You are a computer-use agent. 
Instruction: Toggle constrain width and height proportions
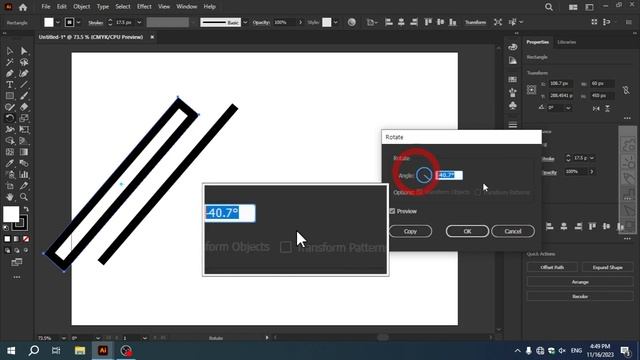(x=626, y=90)
